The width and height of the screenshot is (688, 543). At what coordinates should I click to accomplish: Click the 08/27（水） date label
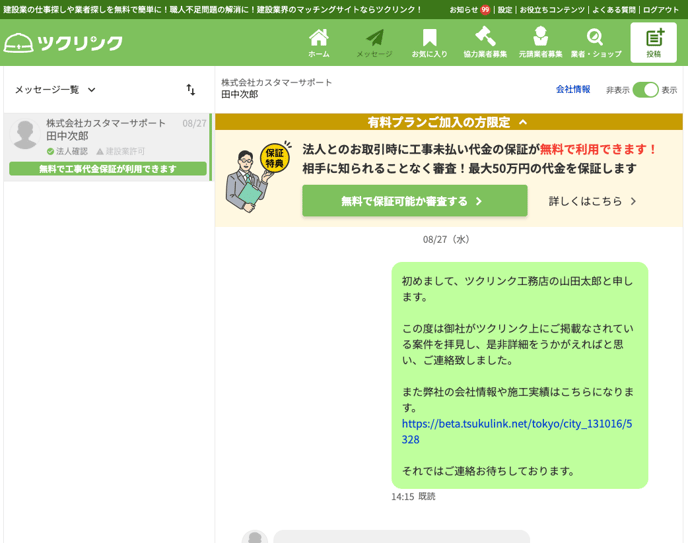pyautogui.click(x=447, y=239)
